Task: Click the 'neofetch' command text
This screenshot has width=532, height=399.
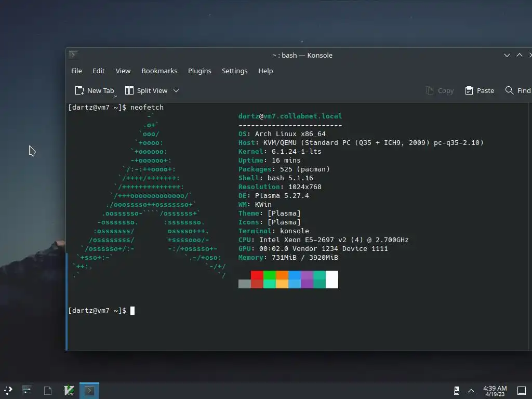Action: click(147, 107)
